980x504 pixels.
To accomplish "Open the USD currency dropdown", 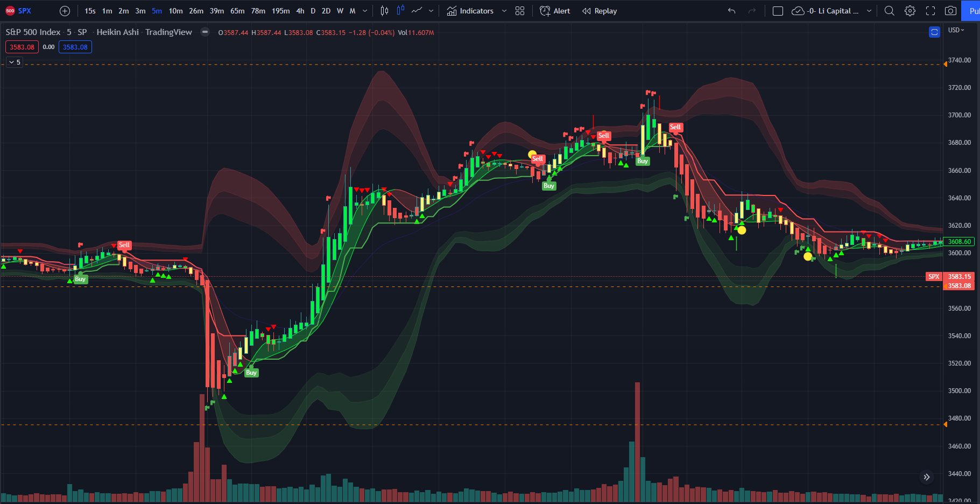I will [x=956, y=30].
